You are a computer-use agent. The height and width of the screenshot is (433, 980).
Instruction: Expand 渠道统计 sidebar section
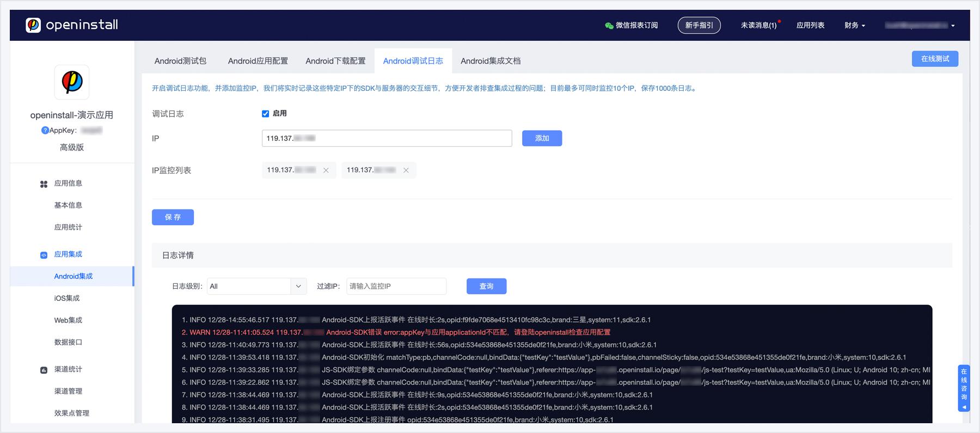pyautogui.click(x=68, y=369)
